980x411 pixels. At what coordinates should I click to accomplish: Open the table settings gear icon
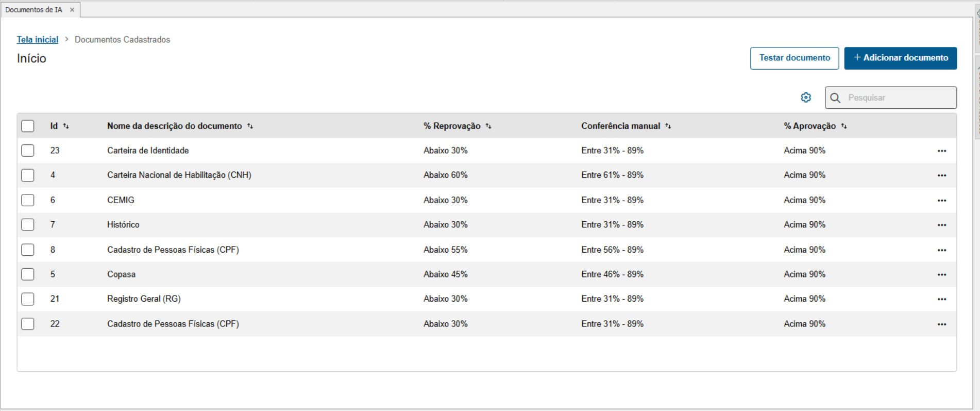[806, 97]
